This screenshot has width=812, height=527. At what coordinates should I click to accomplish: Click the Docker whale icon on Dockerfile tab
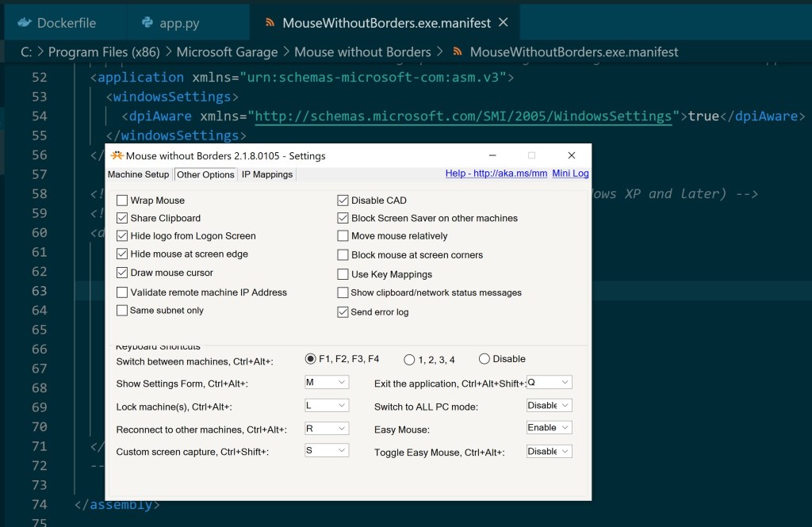[23, 23]
